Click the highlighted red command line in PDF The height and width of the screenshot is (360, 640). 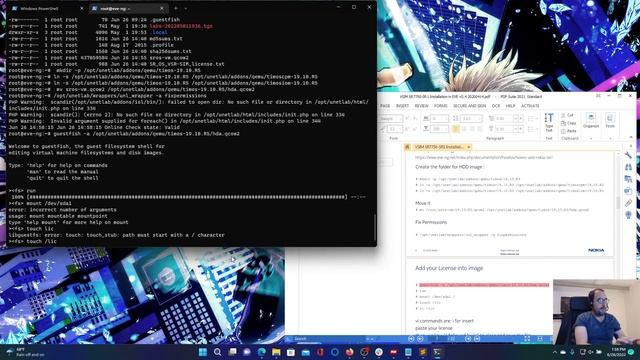484,284
